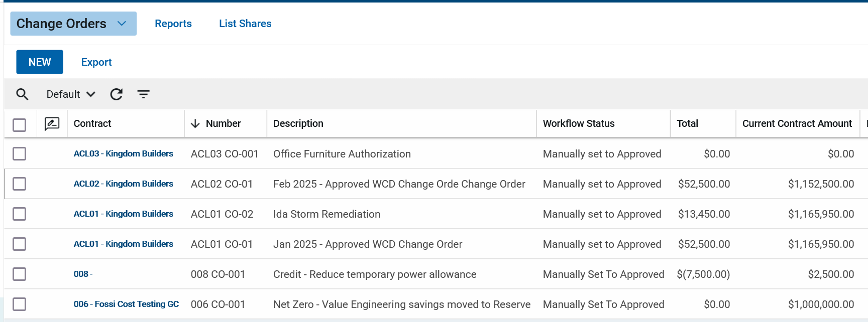Image resolution: width=868 pixels, height=322 pixels.
Task: Click the descending sort arrow on Number
Action: click(x=195, y=124)
